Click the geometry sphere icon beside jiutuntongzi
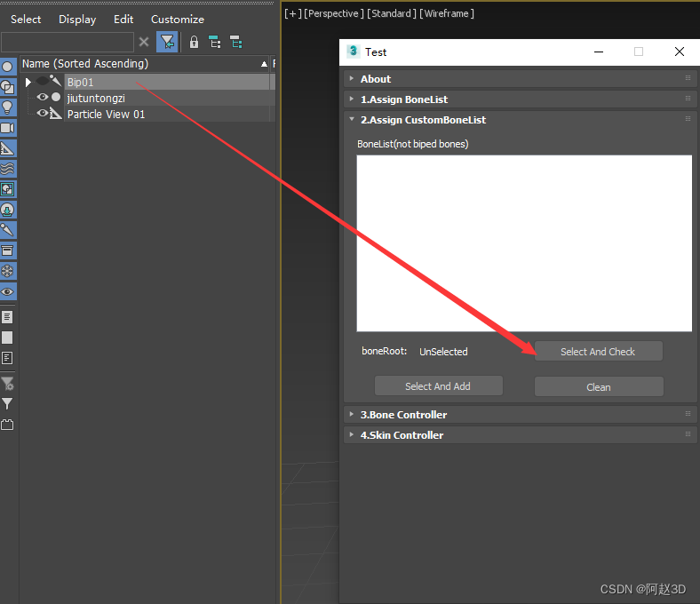 pyautogui.click(x=56, y=97)
